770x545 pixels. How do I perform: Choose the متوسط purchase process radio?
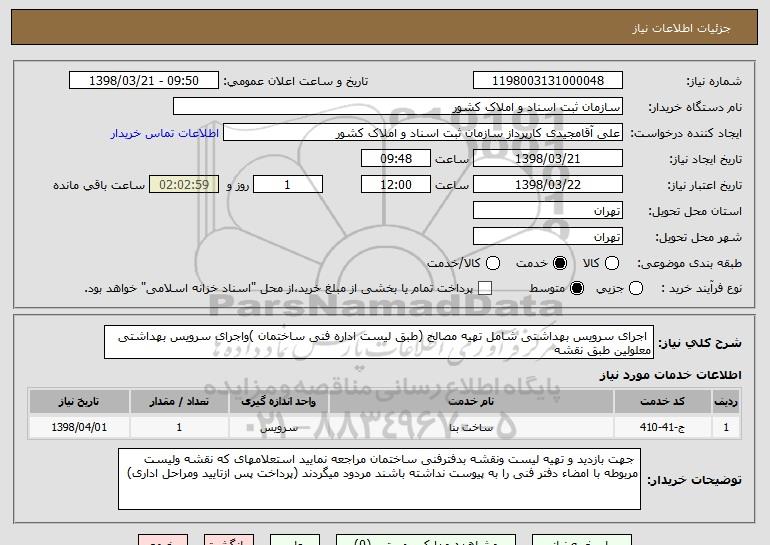coord(577,288)
